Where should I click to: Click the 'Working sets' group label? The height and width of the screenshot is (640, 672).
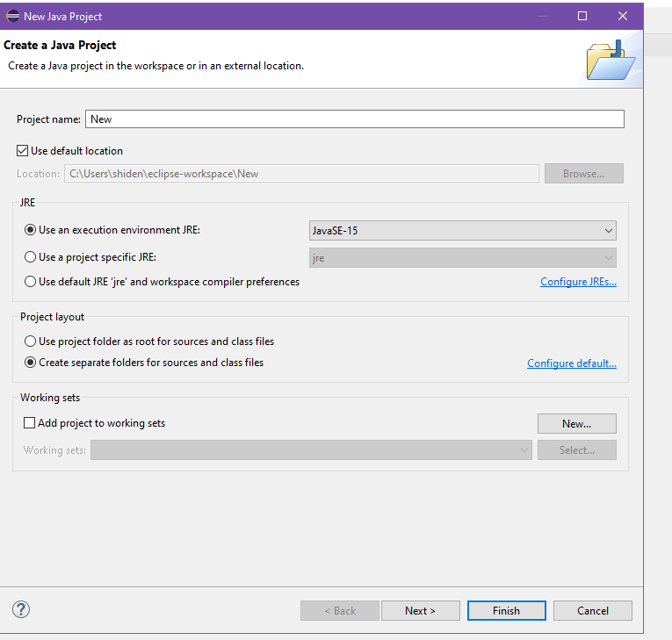(50, 398)
